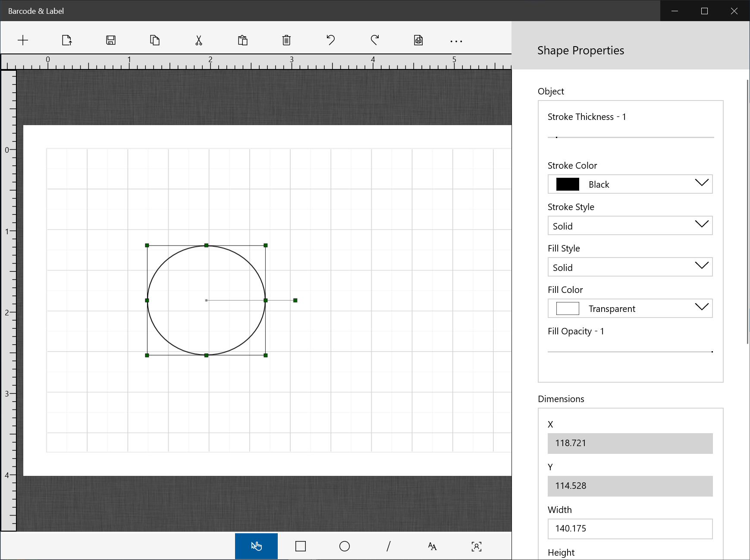Click the Width input field

(630, 529)
